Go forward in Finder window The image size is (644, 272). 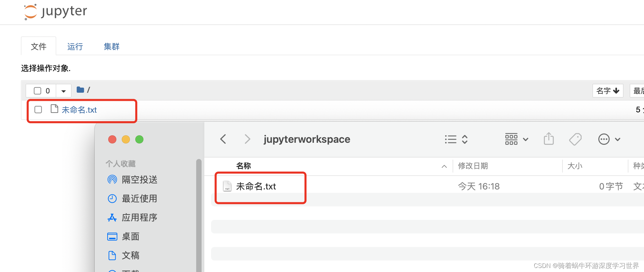(x=247, y=139)
